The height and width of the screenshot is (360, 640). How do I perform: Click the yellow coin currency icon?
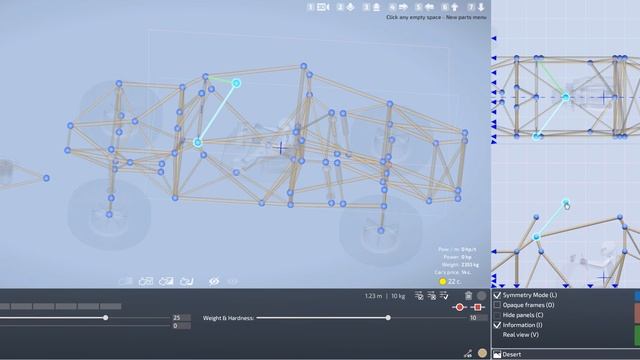click(x=442, y=281)
